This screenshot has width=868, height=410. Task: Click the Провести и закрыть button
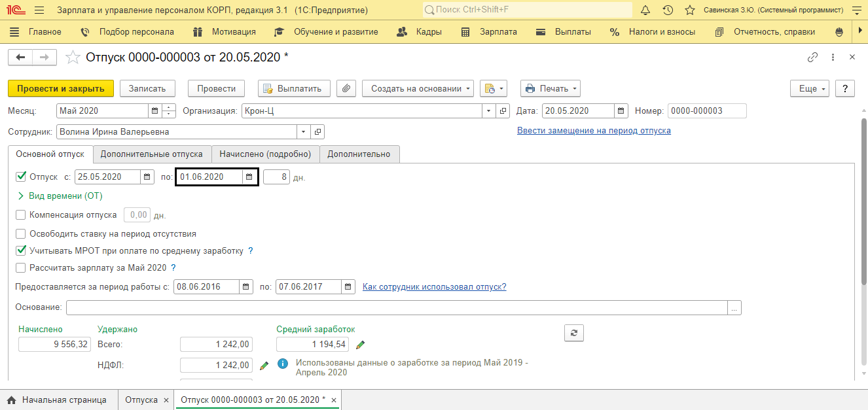tap(61, 88)
